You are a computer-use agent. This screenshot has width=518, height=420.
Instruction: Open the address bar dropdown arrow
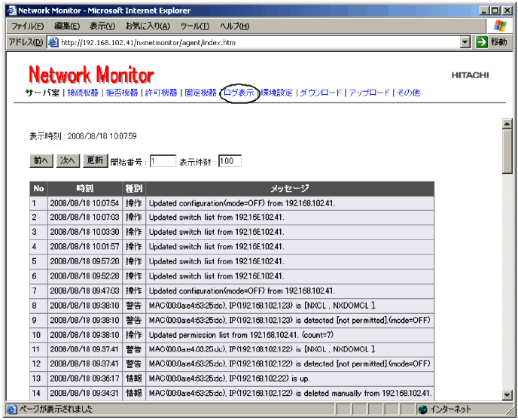click(465, 42)
